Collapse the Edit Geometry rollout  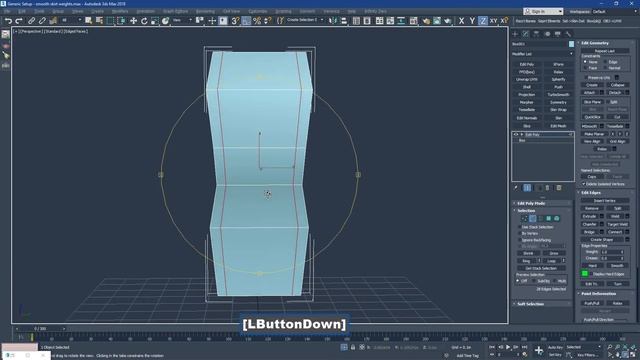point(594,43)
